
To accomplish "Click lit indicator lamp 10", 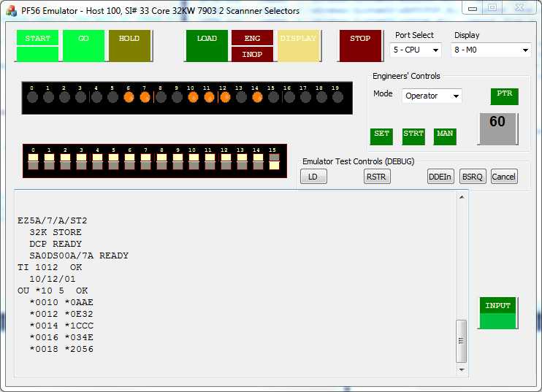I will [x=193, y=97].
